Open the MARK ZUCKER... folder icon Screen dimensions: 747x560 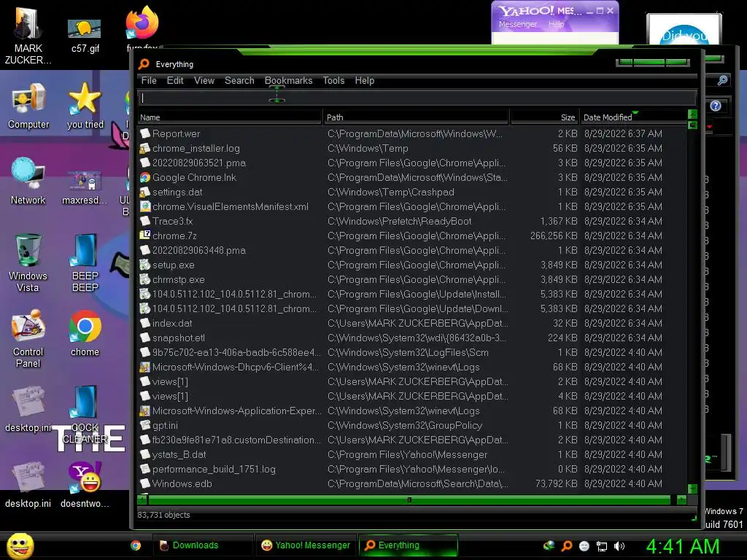28,36
